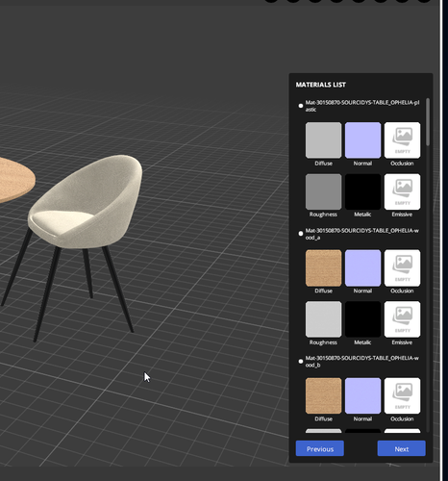448x481 pixels.
Task: Open the plastic material Roughness swatch
Action: point(323,191)
